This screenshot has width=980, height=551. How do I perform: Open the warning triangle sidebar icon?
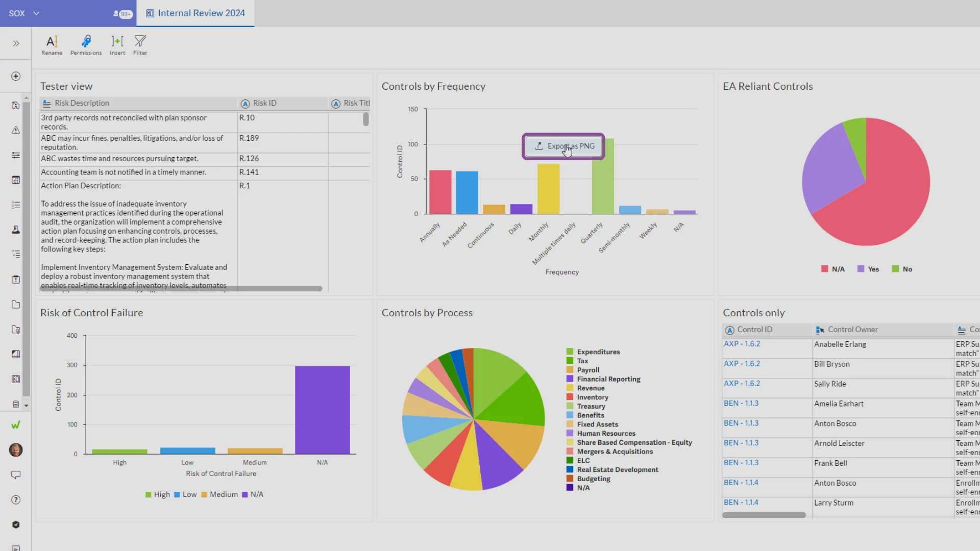16,130
